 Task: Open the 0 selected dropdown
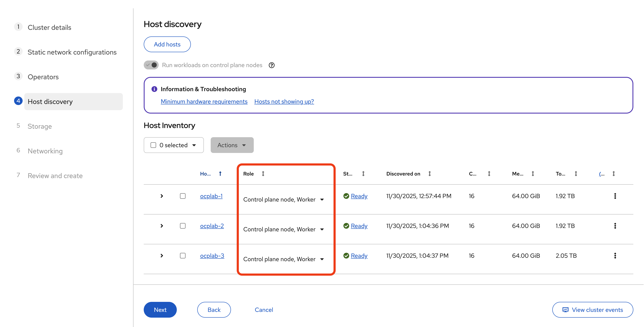174,145
